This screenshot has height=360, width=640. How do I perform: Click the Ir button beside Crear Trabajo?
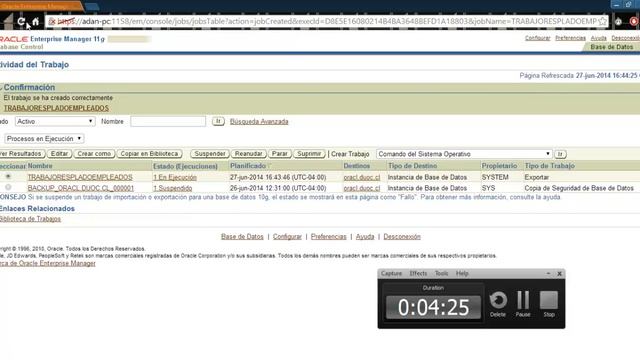point(560,154)
